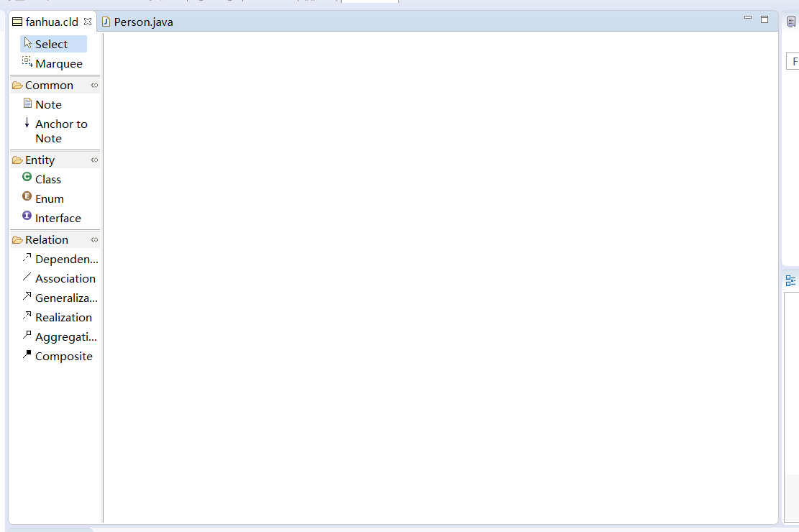Click the green Class C icon
The height and width of the screenshot is (532, 799).
tap(27, 177)
